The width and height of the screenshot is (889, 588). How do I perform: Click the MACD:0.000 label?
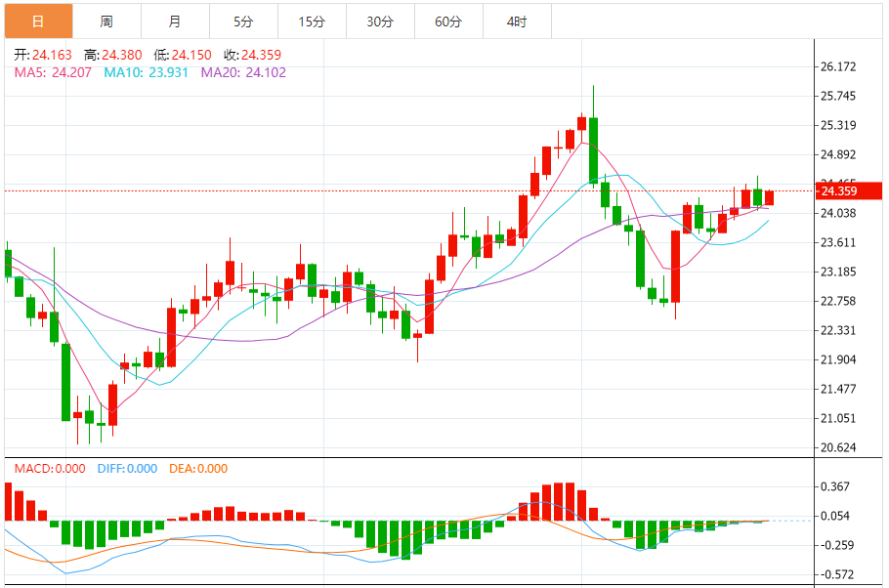(50, 469)
